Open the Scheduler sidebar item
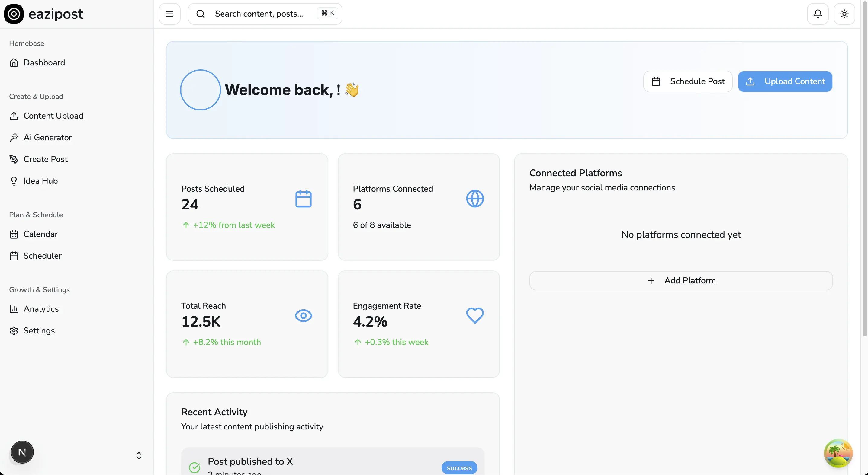 [x=77, y=256]
